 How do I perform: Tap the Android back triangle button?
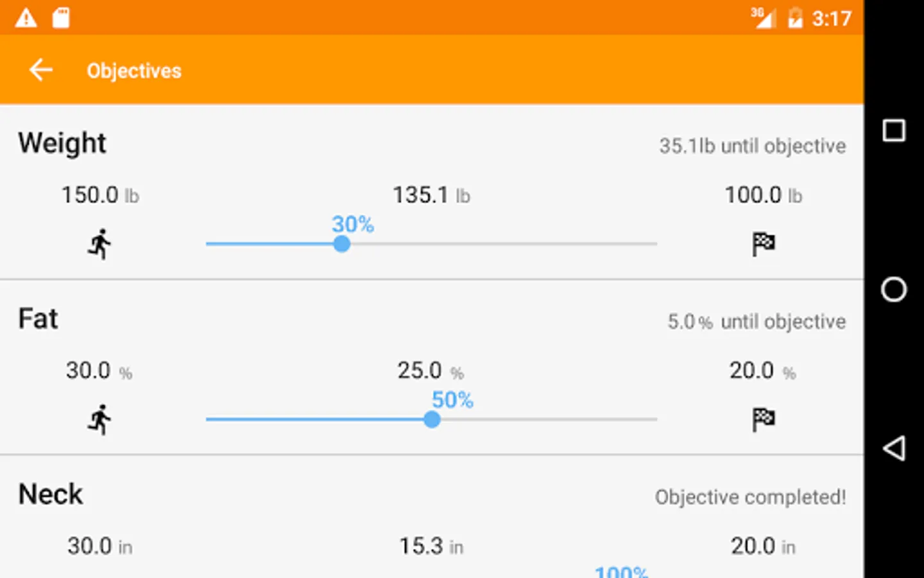[x=894, y=448]
